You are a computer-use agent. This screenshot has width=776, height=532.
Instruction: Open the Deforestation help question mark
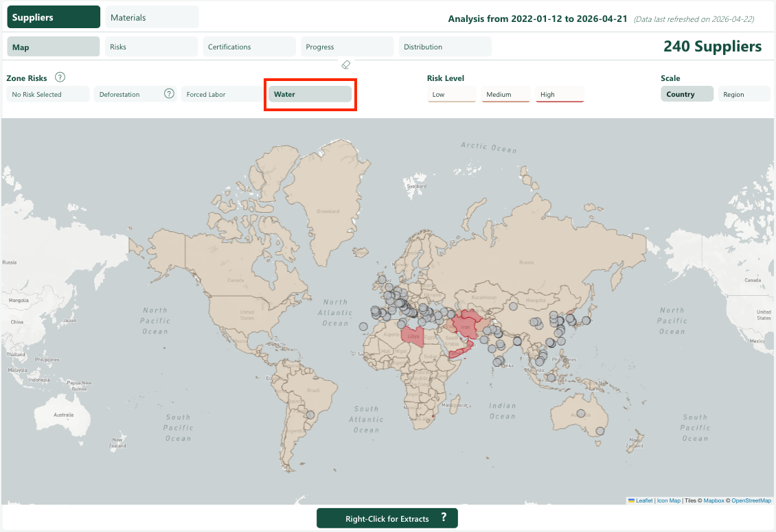pos(169,93)
